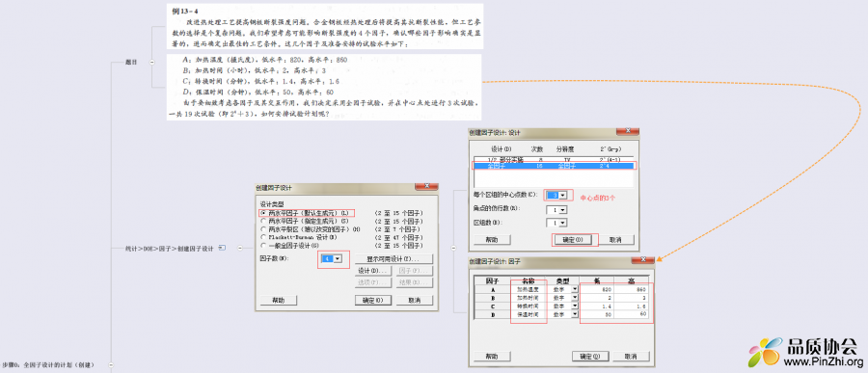Click 类型 column header in 因子 table

[x=562, y=280]
